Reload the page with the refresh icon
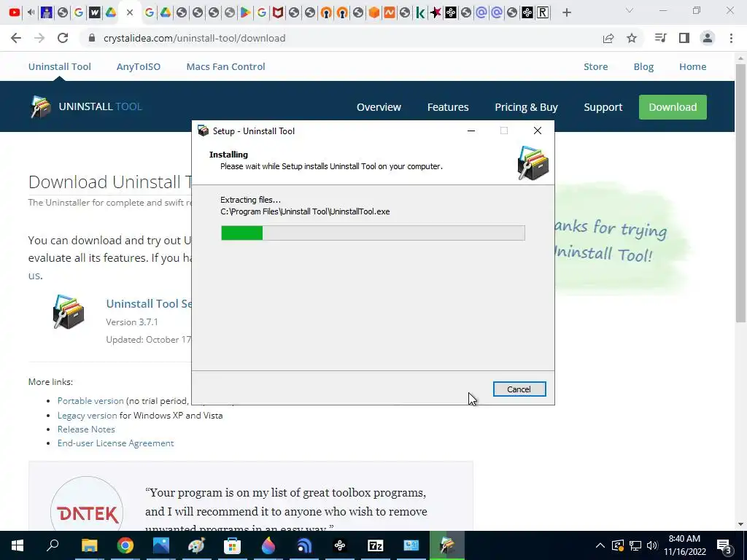The width and height of the screenshot is (747, 560). [63, 38]
